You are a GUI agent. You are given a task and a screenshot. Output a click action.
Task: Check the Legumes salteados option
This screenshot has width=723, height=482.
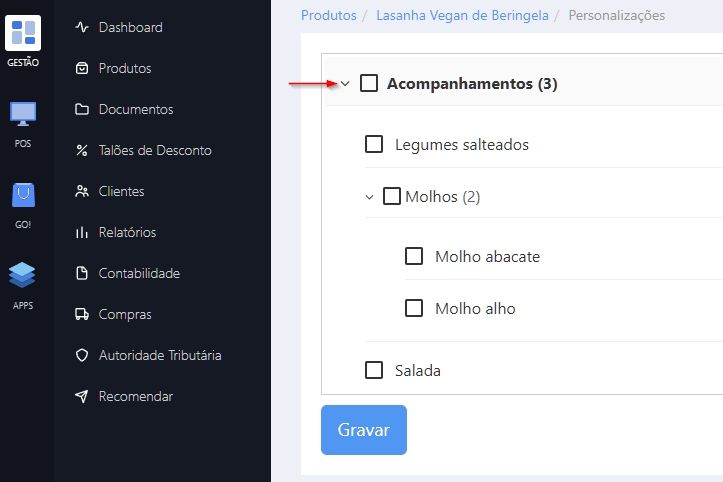[x=374, y=144]
